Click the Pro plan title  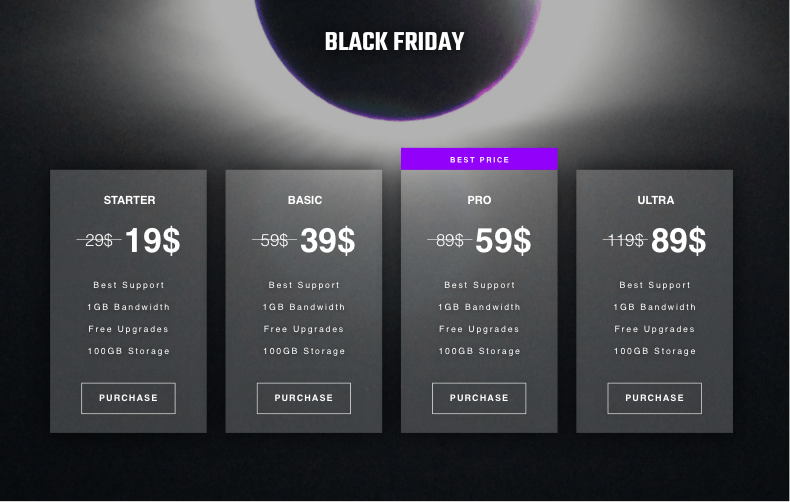(479, 200)
